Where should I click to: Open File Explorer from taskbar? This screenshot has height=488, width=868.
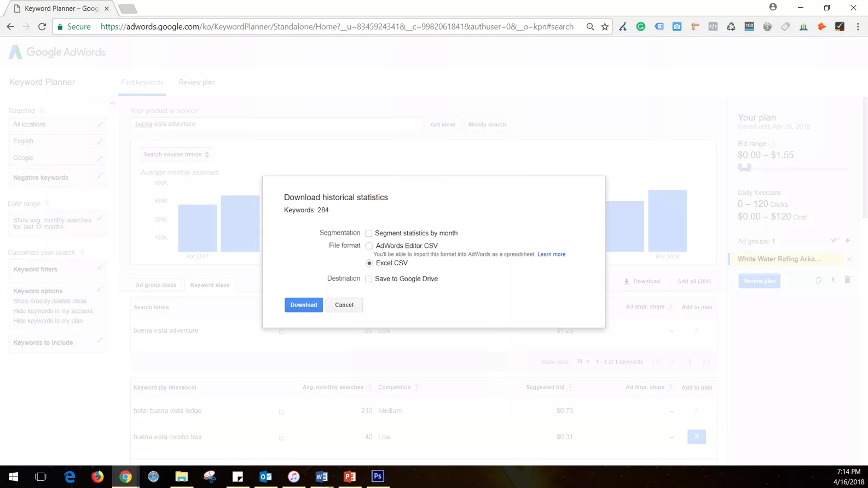pyautogui.click(x=181, y=477)
